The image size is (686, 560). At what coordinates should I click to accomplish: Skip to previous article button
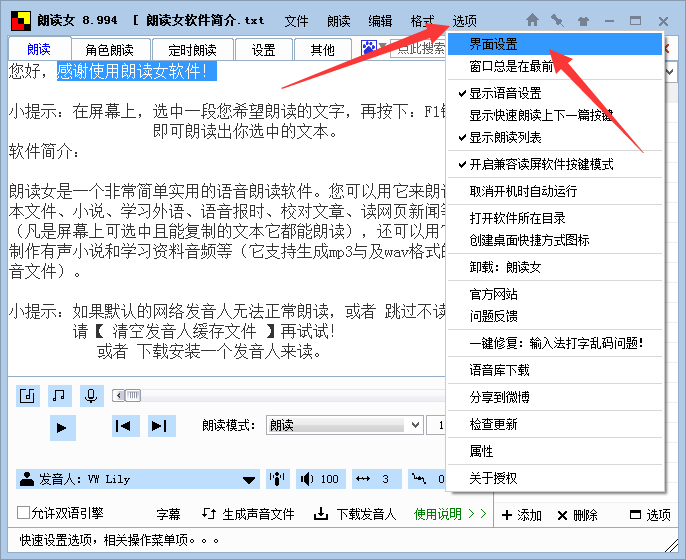tap(126, 426)
